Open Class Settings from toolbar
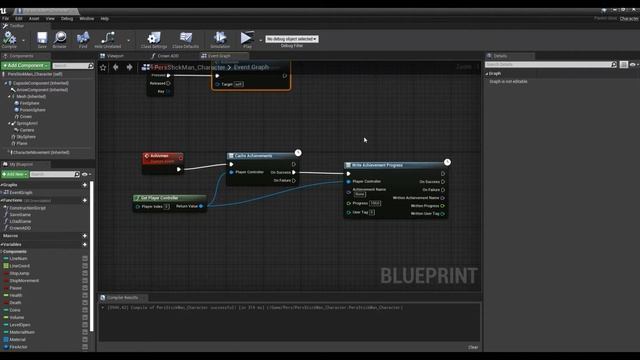Viewport: 640px width, 360px height. pos(154,39)
